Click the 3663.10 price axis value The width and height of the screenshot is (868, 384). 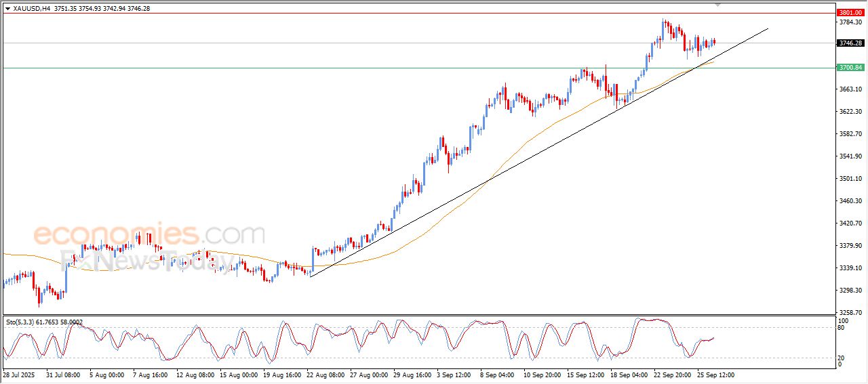(850, 89)
